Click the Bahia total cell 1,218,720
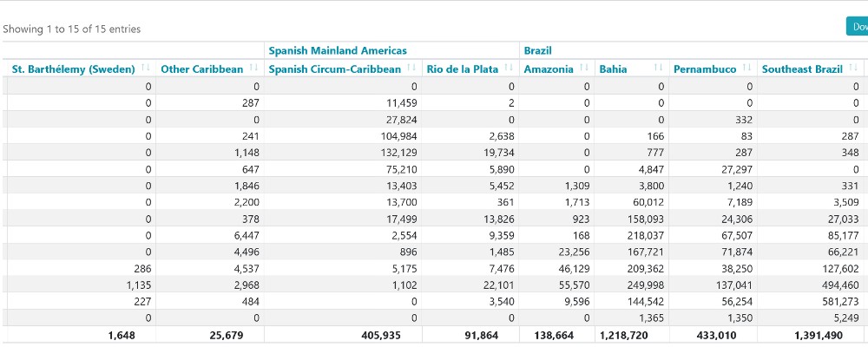 [623, 335]
